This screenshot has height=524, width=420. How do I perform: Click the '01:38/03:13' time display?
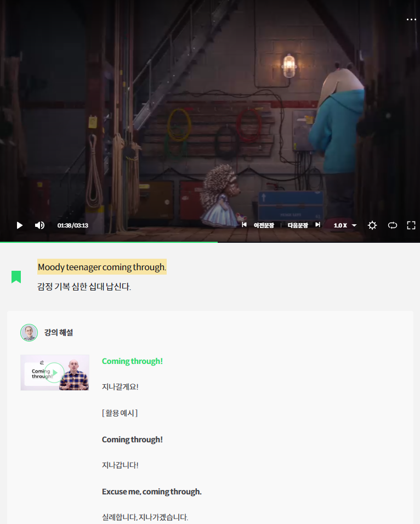(x=72, y=225)
